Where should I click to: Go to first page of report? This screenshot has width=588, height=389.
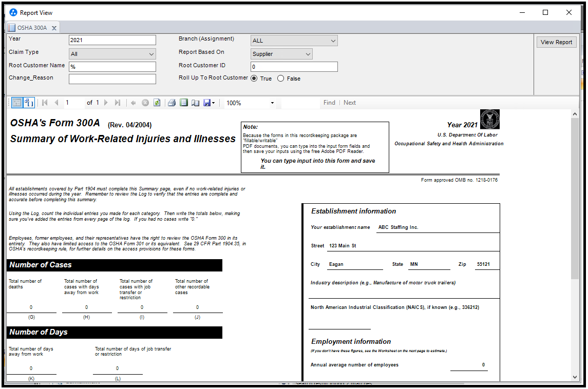pos(45,103)
